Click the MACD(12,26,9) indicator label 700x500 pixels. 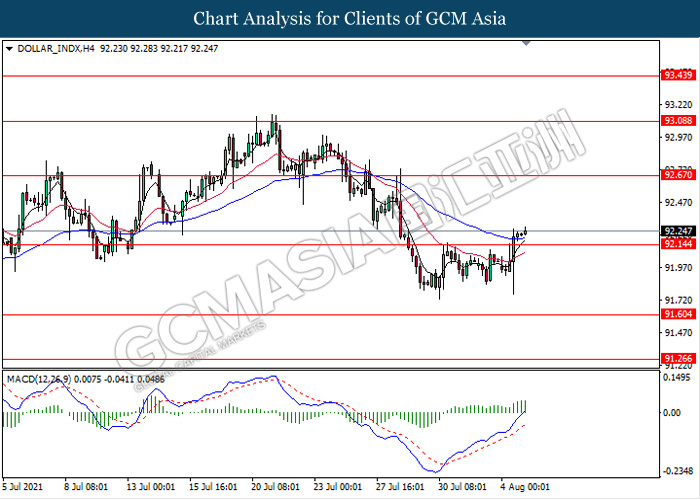tap(39, 379)
